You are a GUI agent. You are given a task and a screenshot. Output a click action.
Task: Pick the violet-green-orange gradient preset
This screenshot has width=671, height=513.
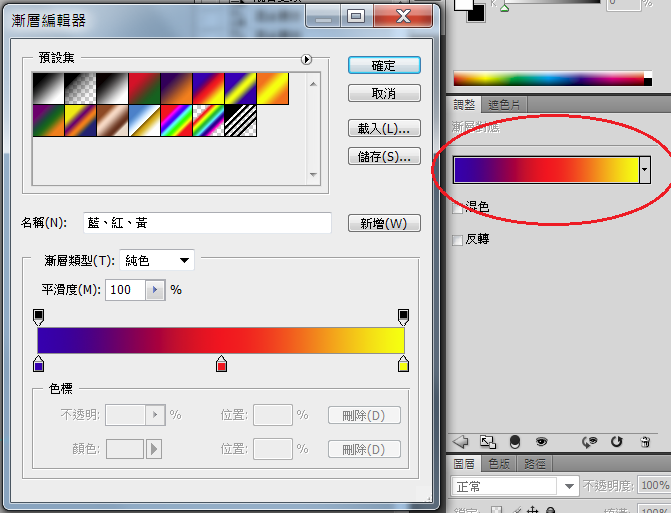48,121
